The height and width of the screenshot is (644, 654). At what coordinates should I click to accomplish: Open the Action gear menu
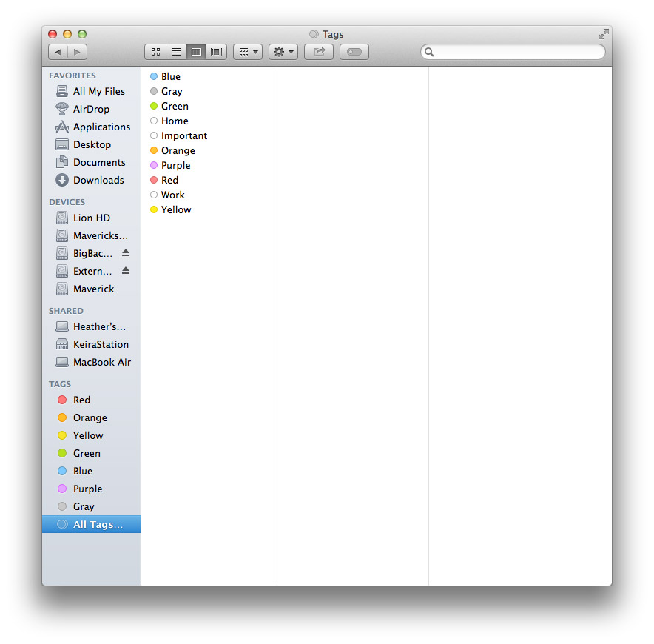283,52
